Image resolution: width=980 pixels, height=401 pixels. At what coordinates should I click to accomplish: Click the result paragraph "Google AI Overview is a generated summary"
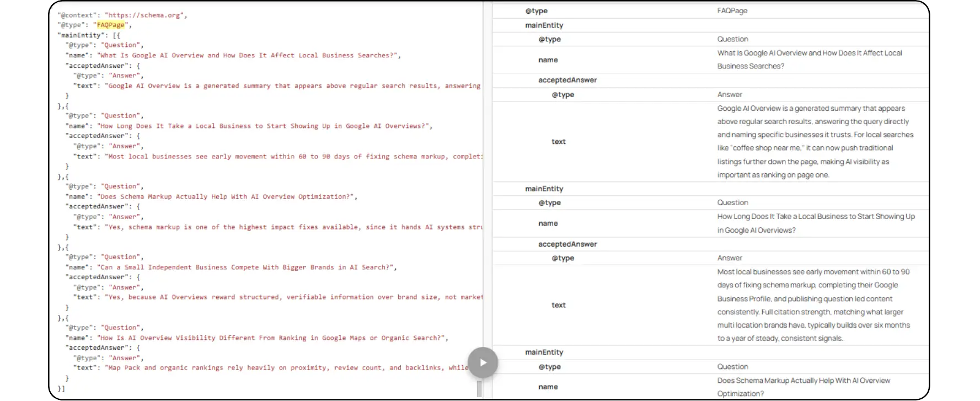[815, 142]
